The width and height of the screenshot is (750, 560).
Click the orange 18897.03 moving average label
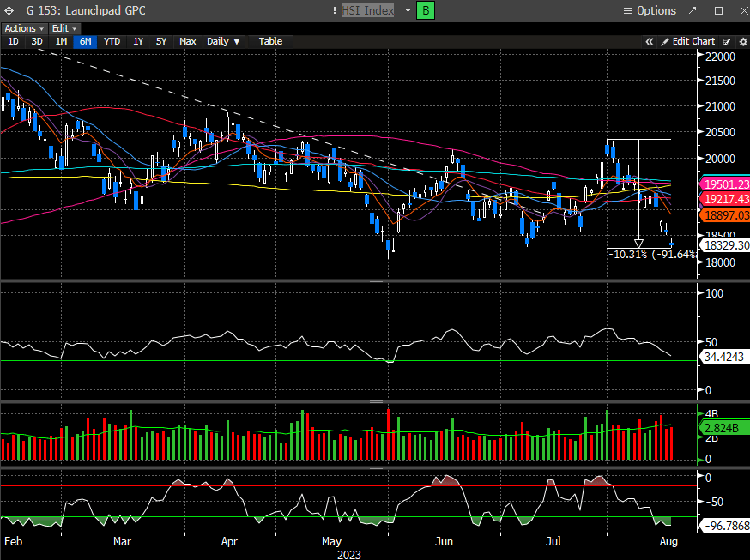click(726, 215)
